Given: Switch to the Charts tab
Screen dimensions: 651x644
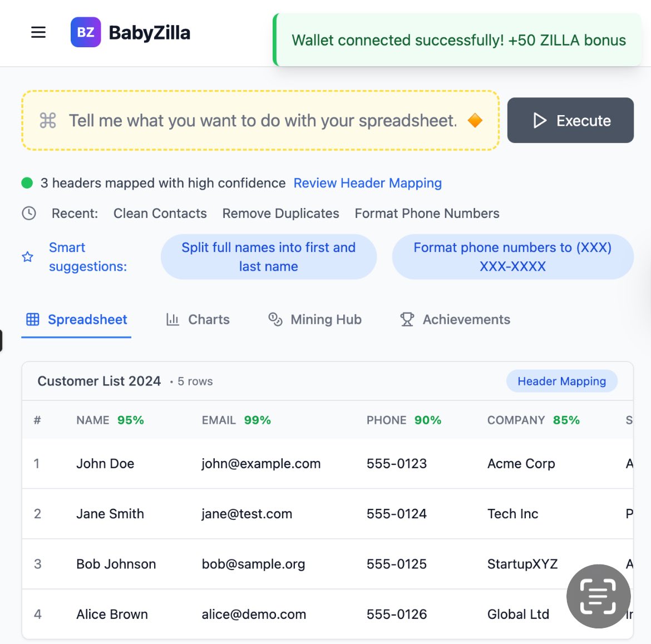Looking at the screenshot, I should point(198,320).
